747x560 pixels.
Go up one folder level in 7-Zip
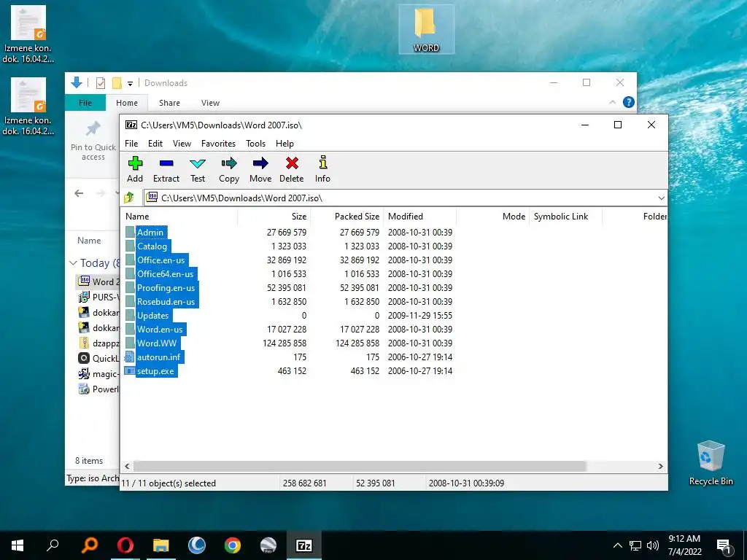click(129, 198)
